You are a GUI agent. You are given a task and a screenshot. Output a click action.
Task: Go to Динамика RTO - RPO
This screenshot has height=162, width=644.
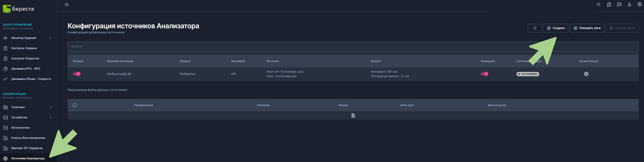[x=26, y=69]
